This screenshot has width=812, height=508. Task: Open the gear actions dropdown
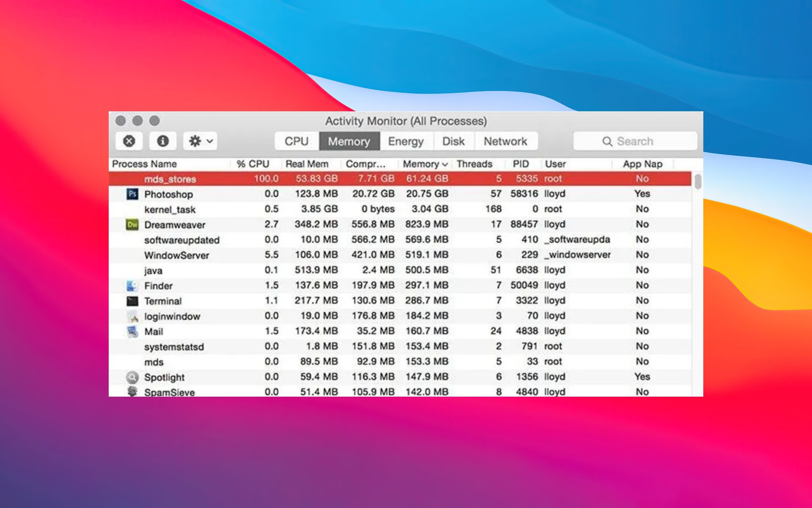coord(200,141)
